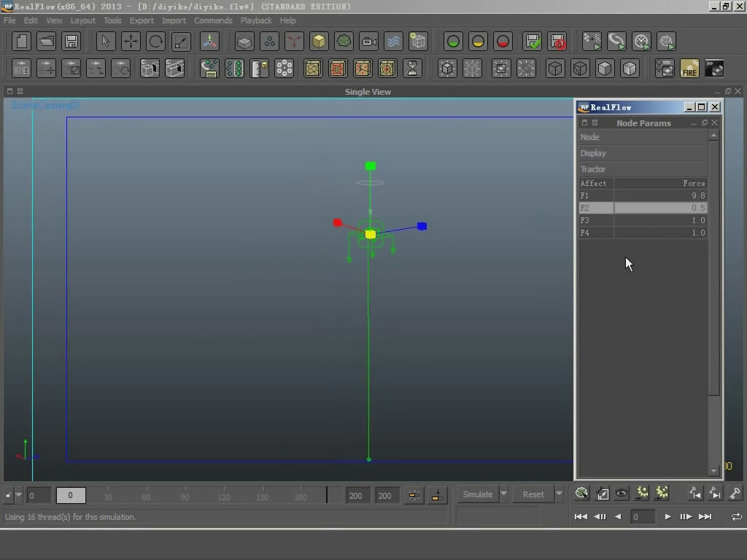
Task: Click the wireframe cube display mode icon
Action: [x=555, y=69]
